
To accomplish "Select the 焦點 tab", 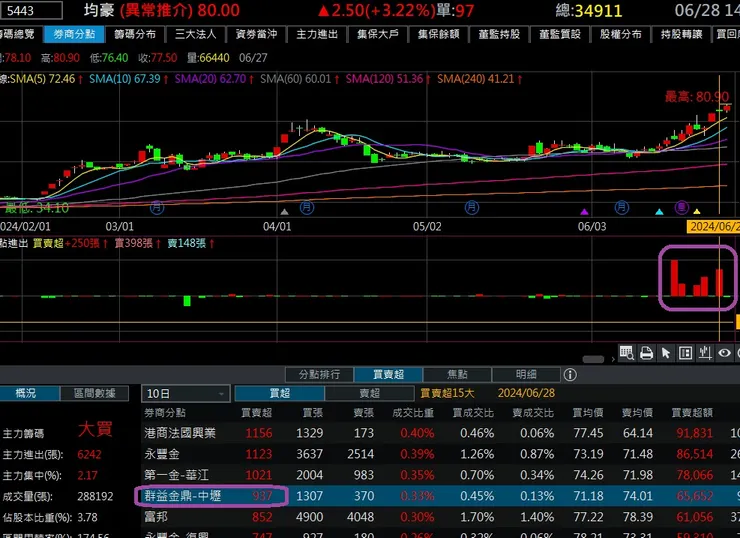I will point(457,375).
